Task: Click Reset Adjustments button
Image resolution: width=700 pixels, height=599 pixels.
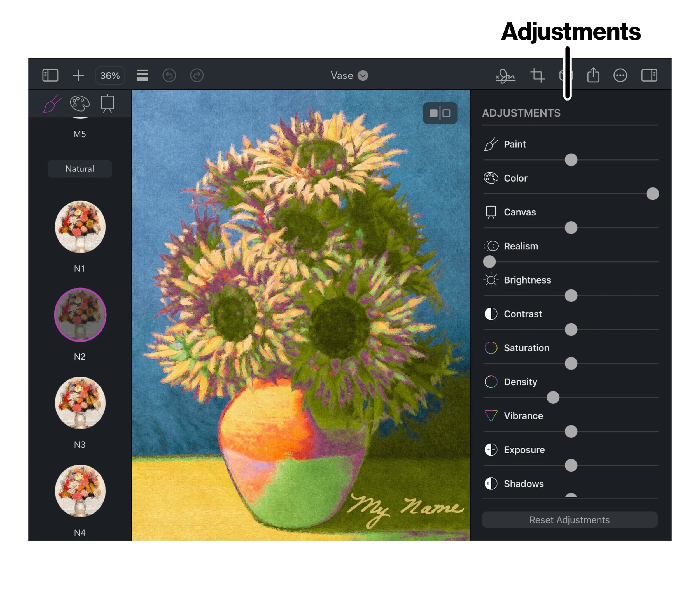Action: [570, 519]
